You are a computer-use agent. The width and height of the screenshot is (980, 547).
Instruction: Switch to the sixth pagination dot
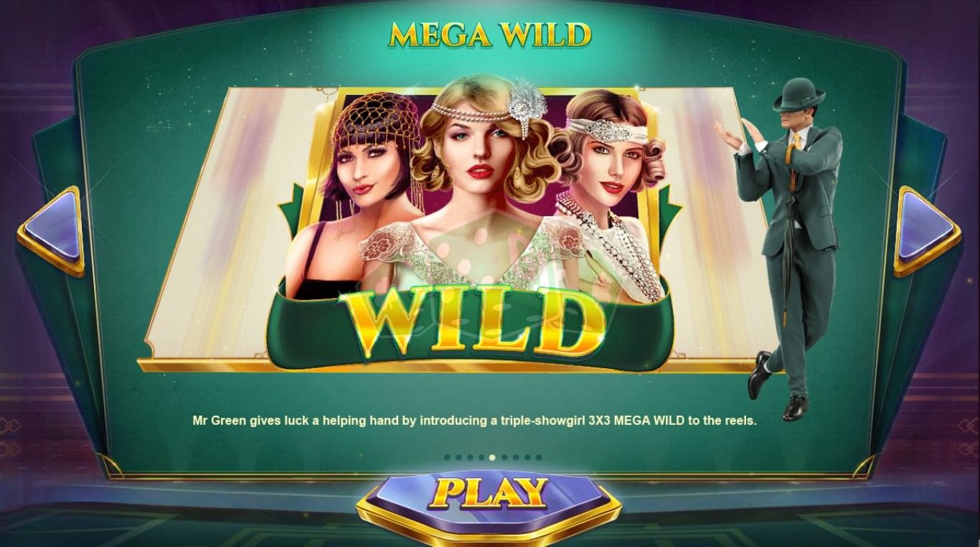click(504, 457)
